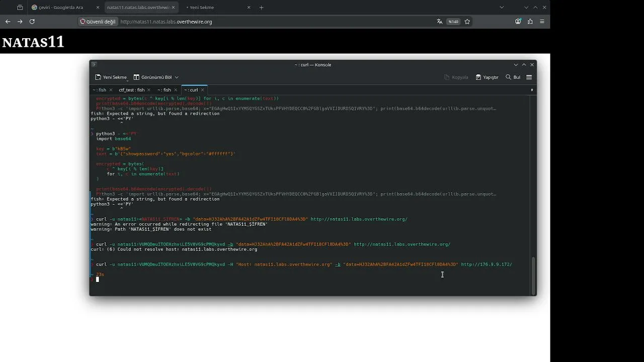Click the NATAS11 page heading

[x=33, y=42]
